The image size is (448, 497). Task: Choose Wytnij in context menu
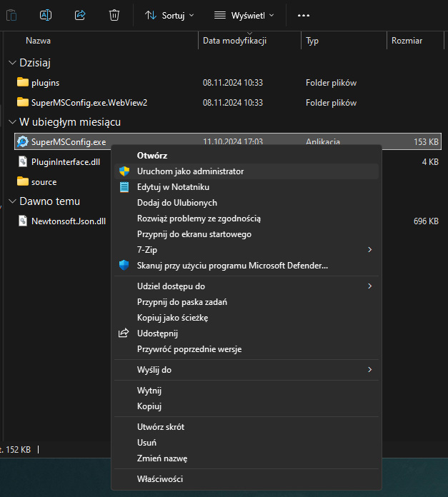tap(247, 391)
